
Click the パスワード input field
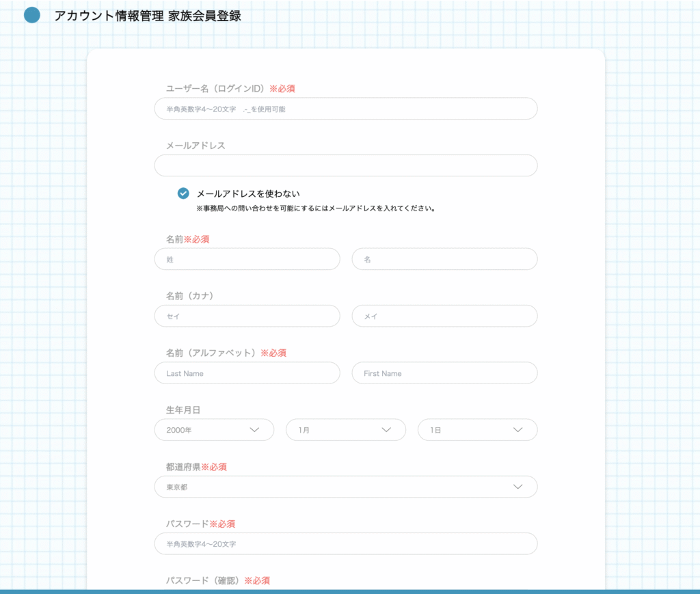pyautogui.click(x=345, y=543)
